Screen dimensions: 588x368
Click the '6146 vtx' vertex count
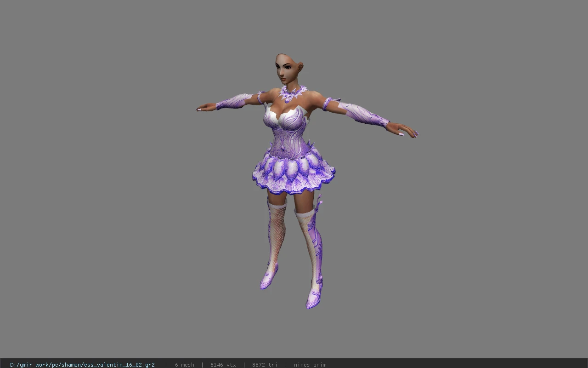[x=223, y=365]
